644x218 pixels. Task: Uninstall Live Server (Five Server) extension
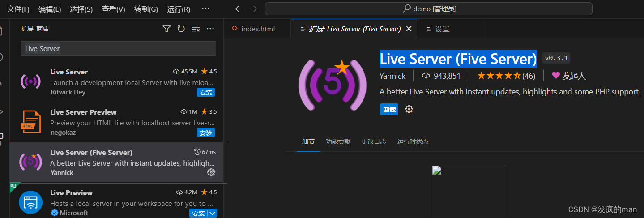tap(389, 110)
